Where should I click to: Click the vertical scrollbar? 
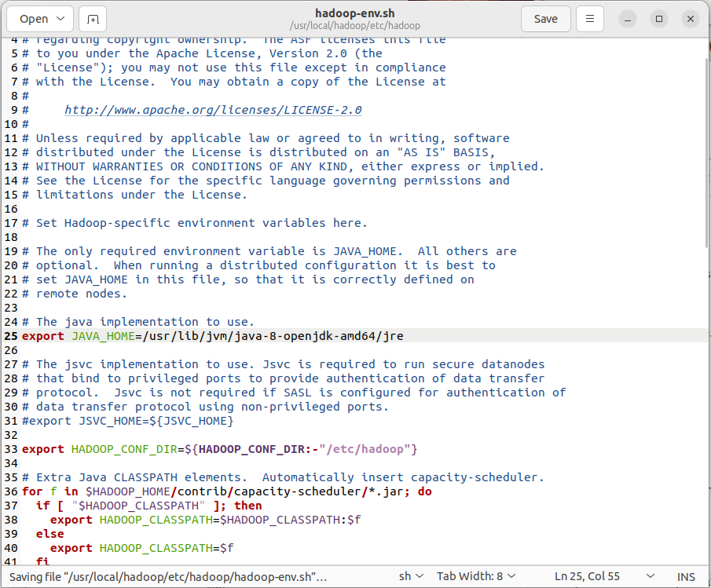(x=707, y=154)
